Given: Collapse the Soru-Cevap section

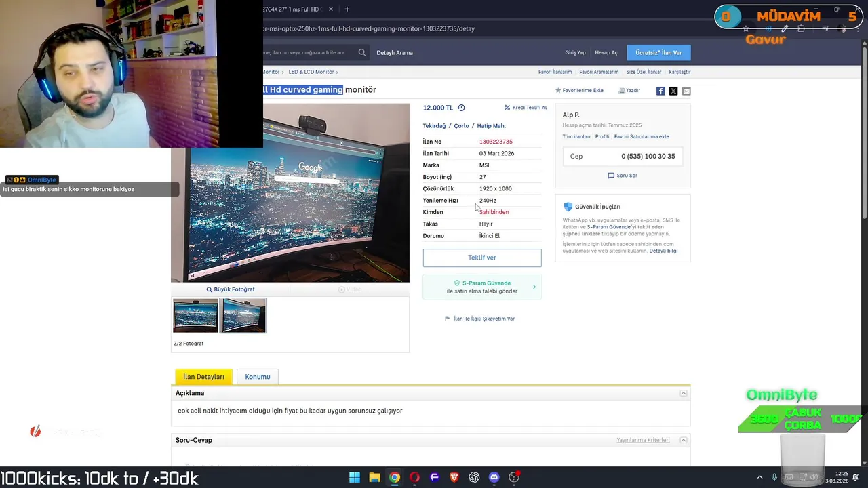Looking at the screenshot, I should [x=684, y=440].
